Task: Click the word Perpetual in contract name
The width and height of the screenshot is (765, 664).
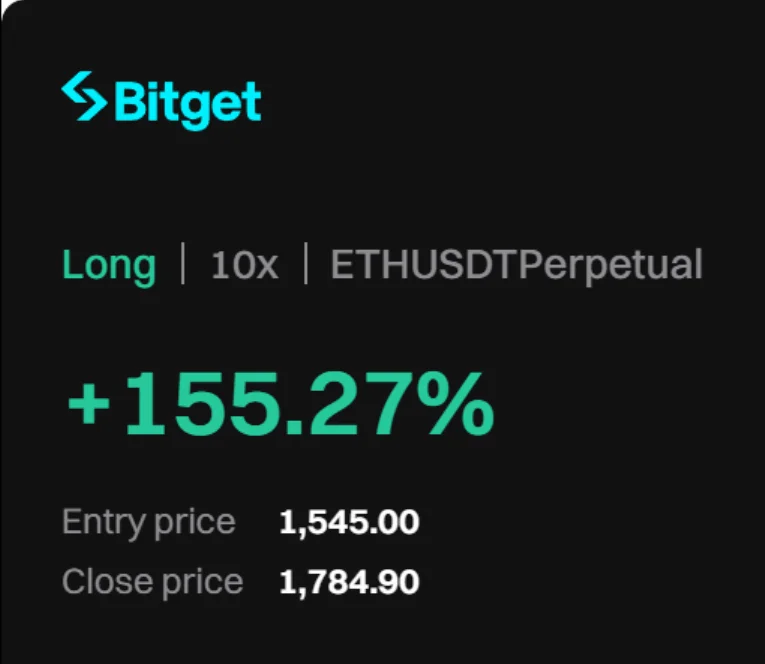Action: click(x=612, y=266)
